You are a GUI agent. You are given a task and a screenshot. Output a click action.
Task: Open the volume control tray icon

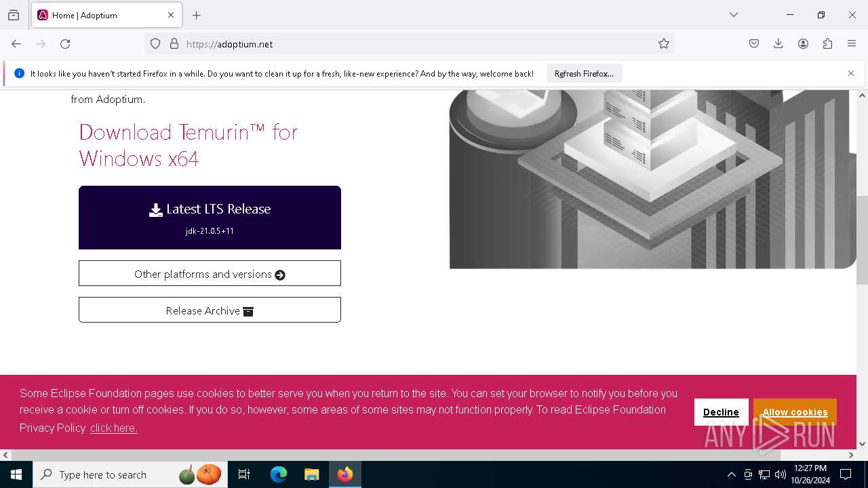(x=781, y=474)
